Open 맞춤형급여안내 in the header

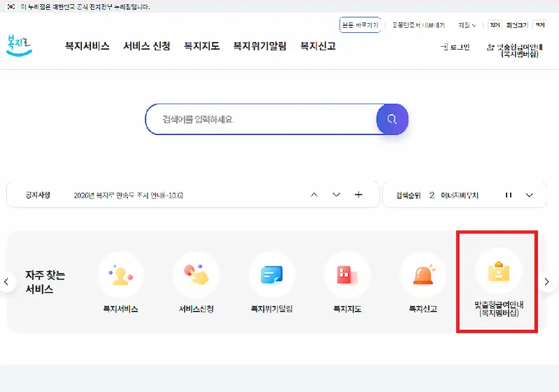[x=515, y=50]
